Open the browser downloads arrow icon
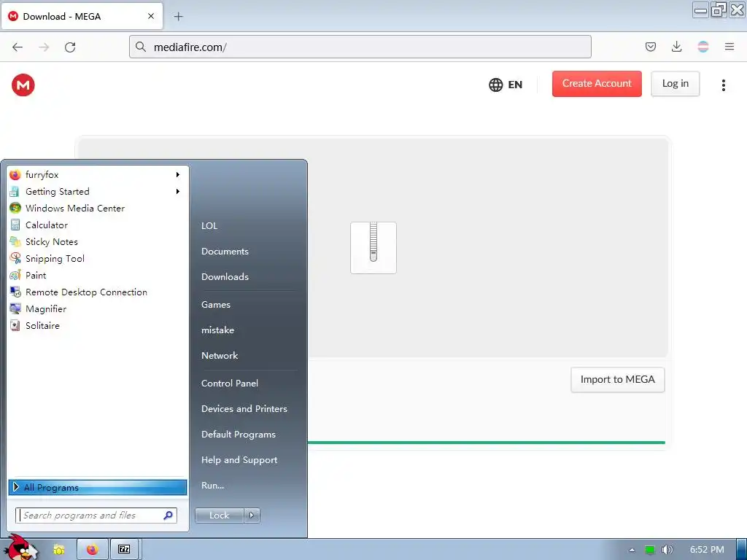This screenshot has height=560, width=747. 676,47
